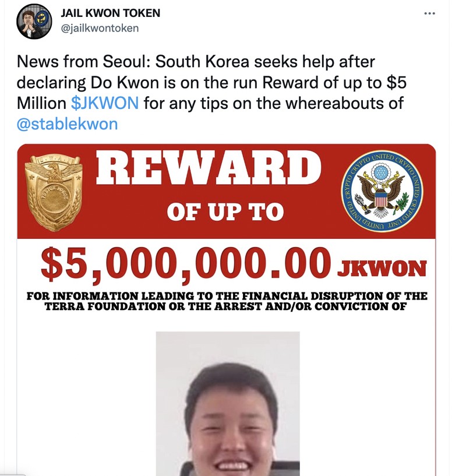Open the tweet's three-dot more menu
Image resolution: width=466 pixels, height=476 pixels.
pyautogui.click(x=430, y=13)
